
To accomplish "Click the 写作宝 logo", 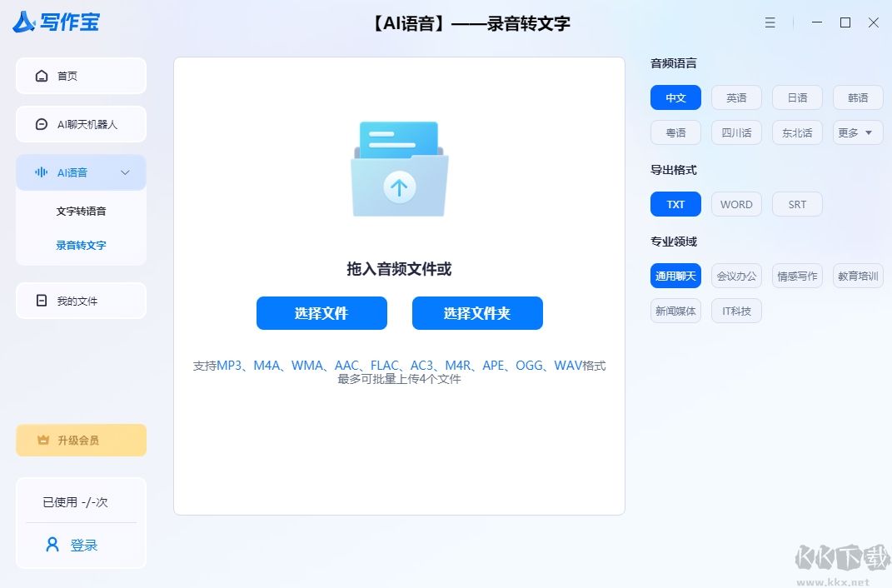I will (54, 22).
